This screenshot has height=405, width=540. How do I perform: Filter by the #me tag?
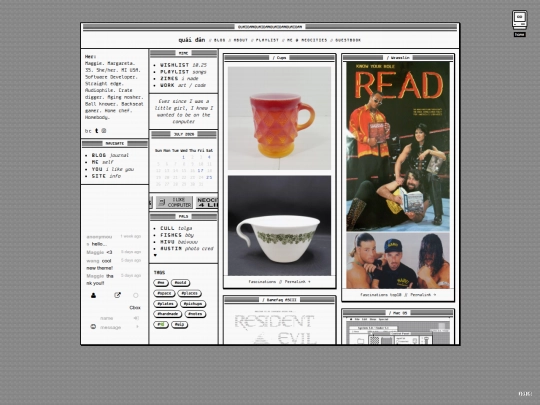[x=161, y=283]
